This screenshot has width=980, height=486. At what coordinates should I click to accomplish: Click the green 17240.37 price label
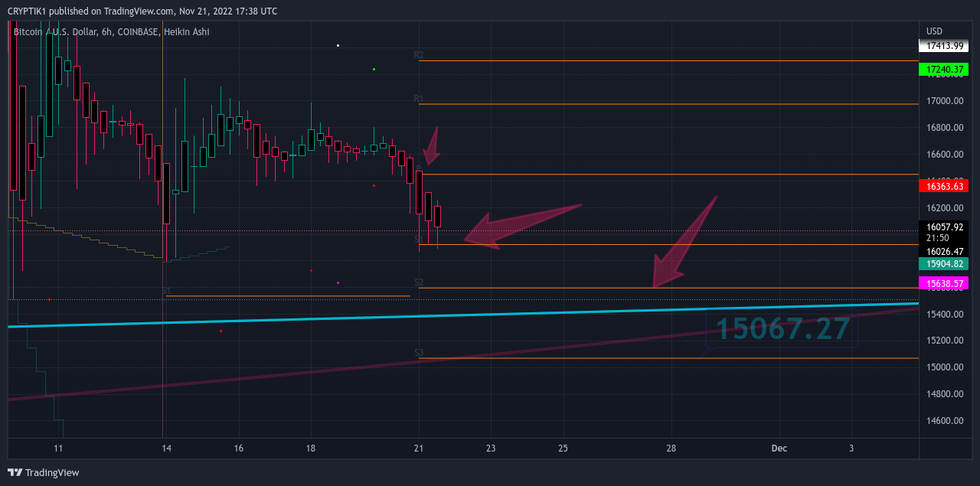944,70
